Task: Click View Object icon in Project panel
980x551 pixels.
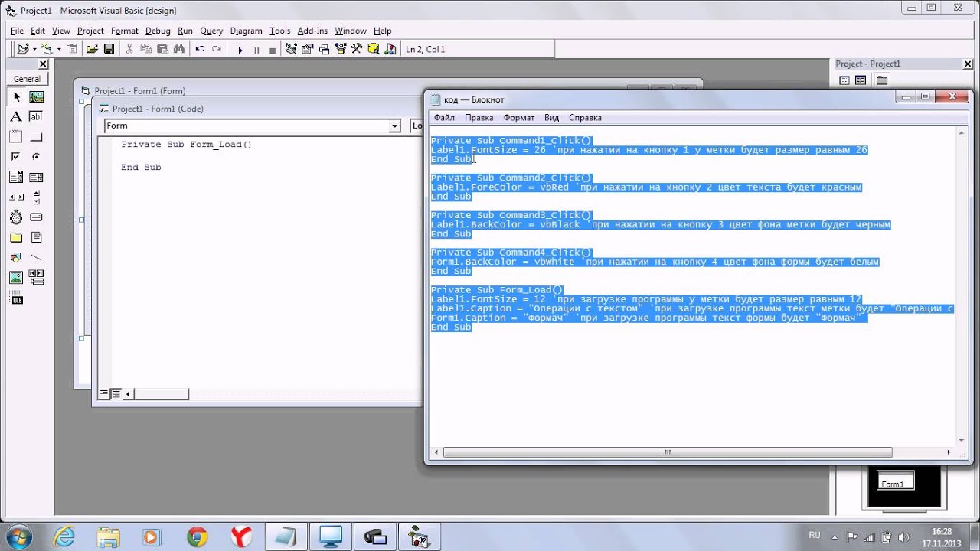Action: click(x=861, y=80)
